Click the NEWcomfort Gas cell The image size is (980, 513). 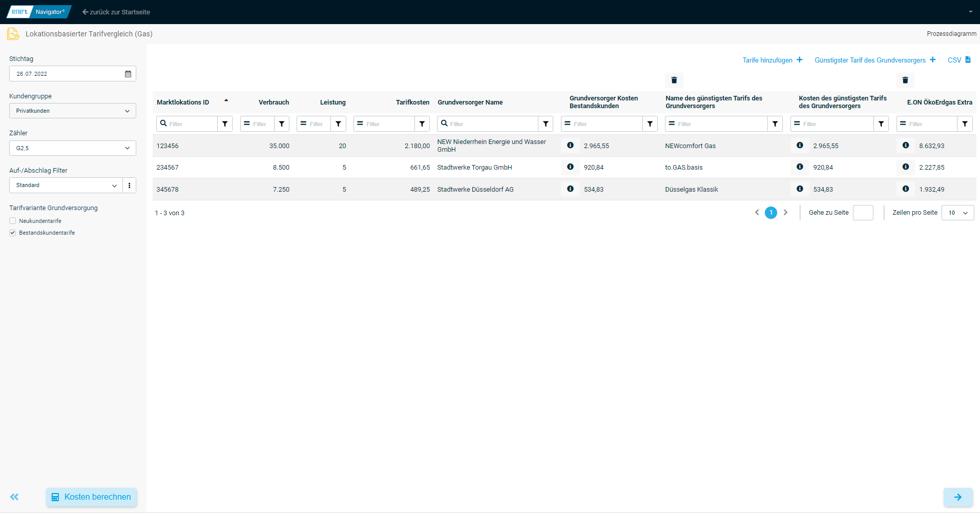tap(690, 146)
